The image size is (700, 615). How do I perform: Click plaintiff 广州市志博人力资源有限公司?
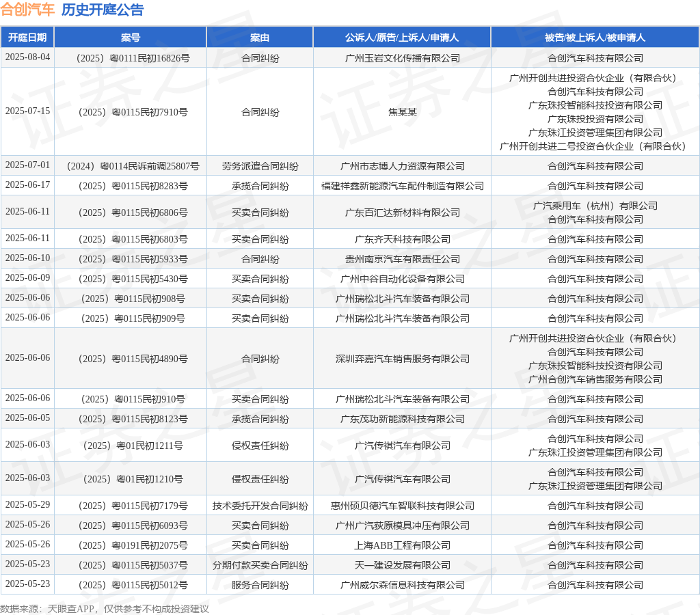[x=402, y=166]
